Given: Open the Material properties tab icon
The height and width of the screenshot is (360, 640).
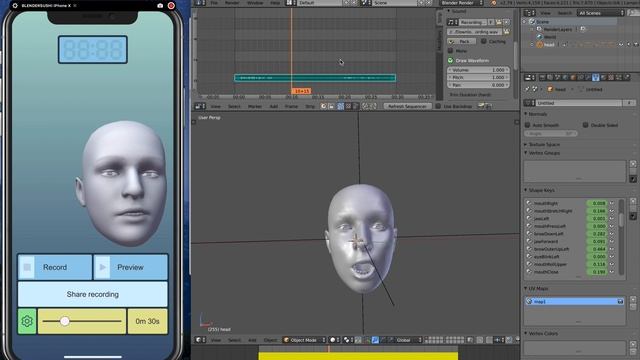Looking at the screenshot, I should click(603, 77).
